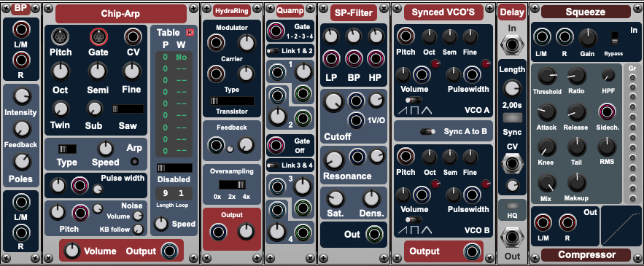Screen dimensions: 644x266
Task: Click the Sidech. input jack on Squeeze
Action: coord(607,112)
